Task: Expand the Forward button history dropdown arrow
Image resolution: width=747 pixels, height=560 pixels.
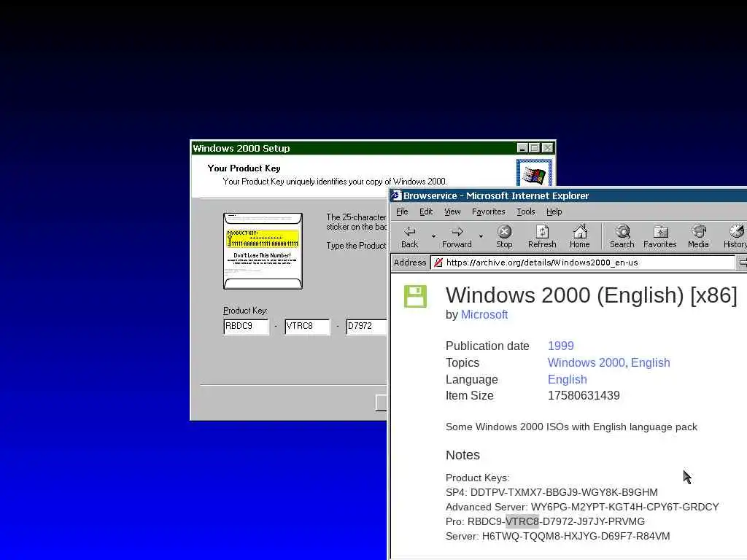Action: [x=481, y=236]
